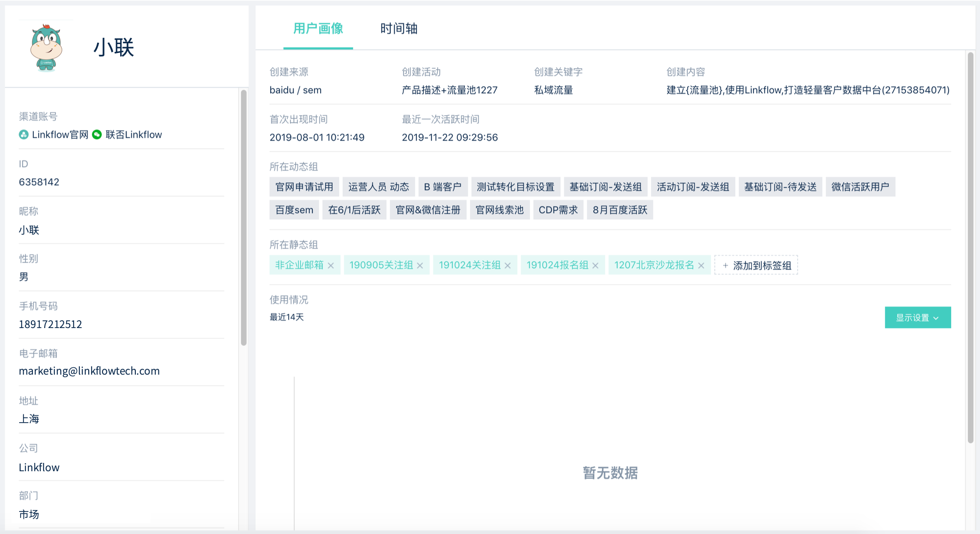Click the gender value 男
Viewport: 980px width, 534px height.
(24, 277)
